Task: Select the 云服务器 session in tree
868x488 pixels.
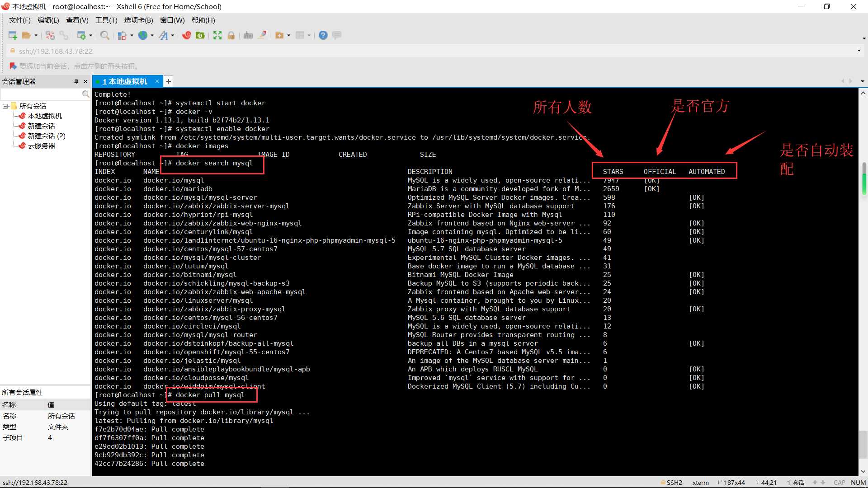Action: [41, 146]
